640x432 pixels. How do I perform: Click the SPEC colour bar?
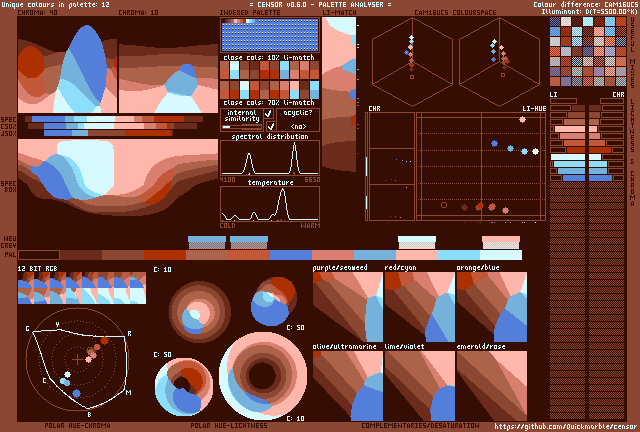point(114,119)
